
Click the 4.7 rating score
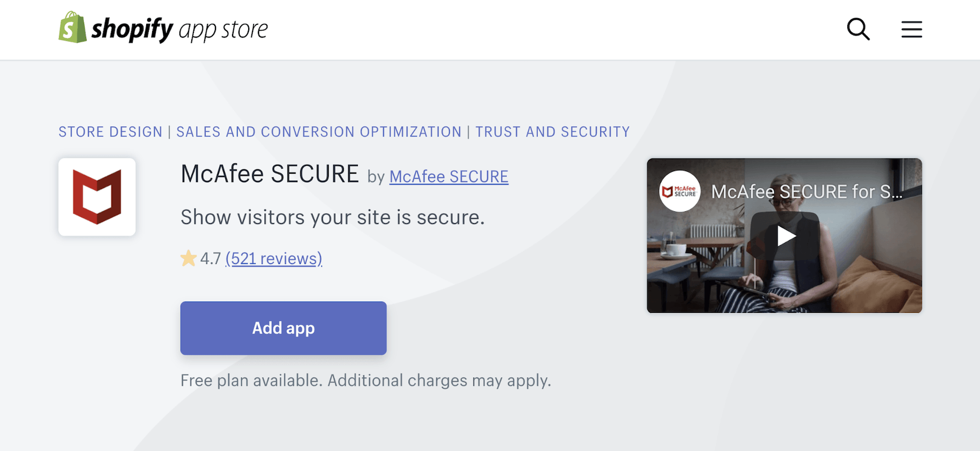coord(211,259)
